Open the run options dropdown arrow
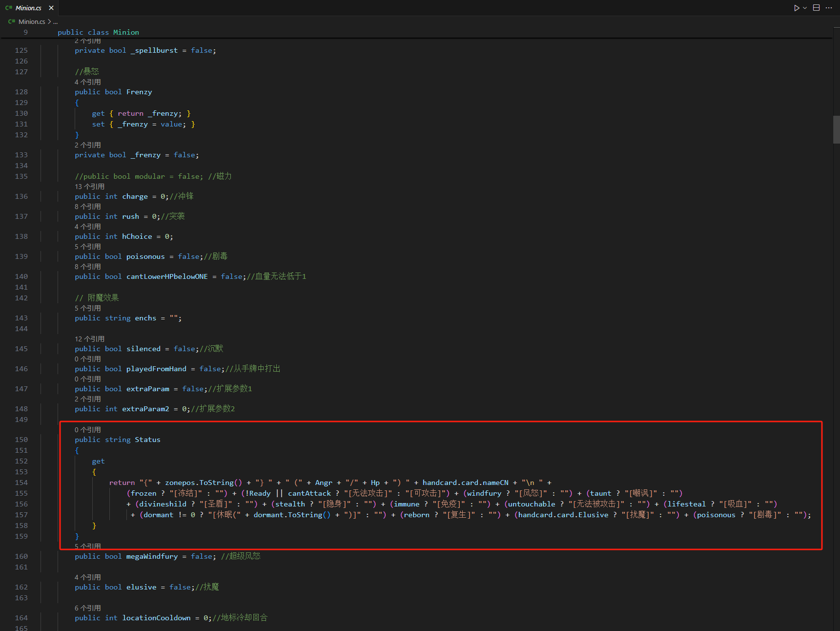 click(x=805, y=8)
